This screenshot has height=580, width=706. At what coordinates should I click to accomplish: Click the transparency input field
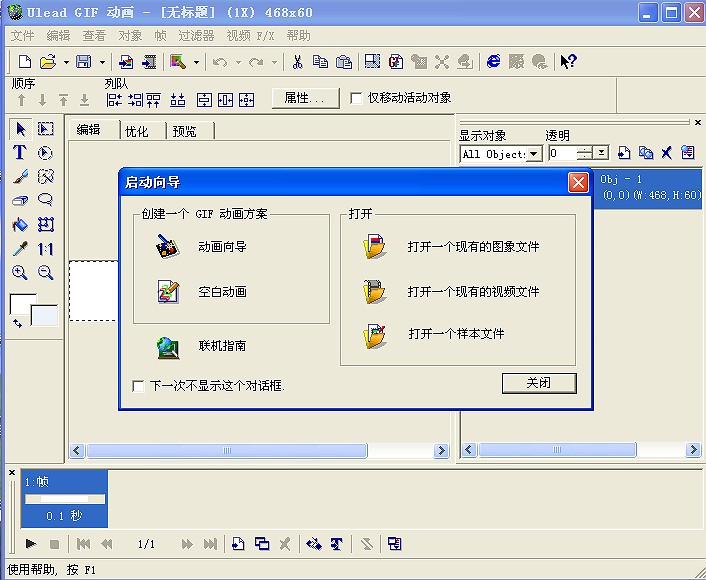(x=562, y=153)
